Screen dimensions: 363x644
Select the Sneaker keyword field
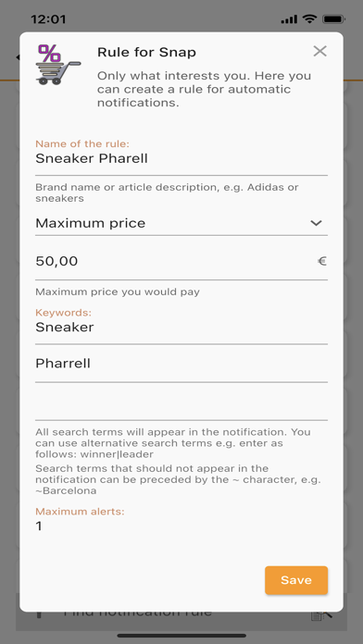tap(181, 328)
